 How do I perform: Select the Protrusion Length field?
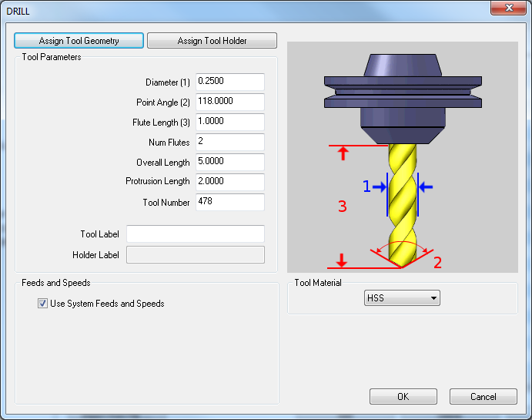click(230, 182)
